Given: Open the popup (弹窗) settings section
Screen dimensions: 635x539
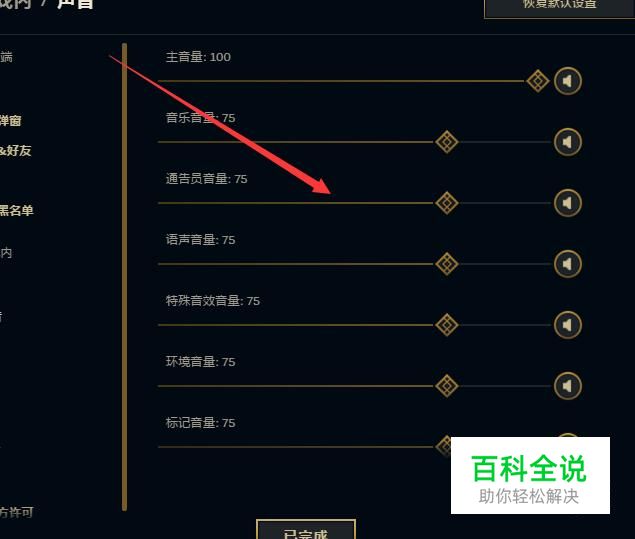Looking at the screenshot, I should (11, 120).
